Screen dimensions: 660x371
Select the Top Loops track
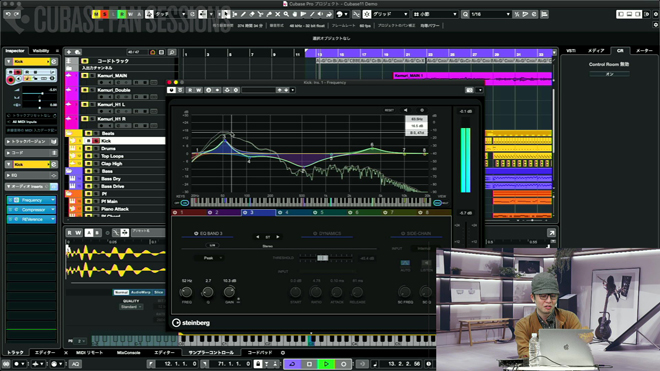124,156
